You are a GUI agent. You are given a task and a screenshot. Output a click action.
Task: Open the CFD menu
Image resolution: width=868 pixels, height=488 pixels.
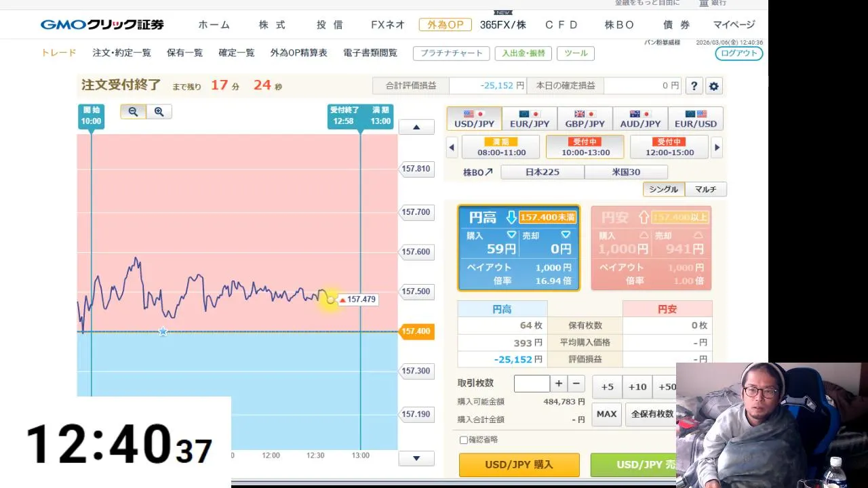(x=561, y=25)
